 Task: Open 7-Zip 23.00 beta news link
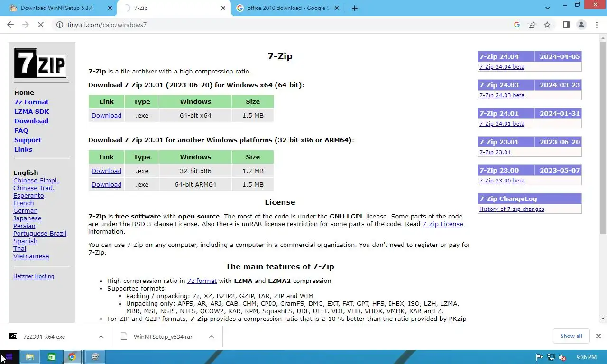[x=502, y=181]
